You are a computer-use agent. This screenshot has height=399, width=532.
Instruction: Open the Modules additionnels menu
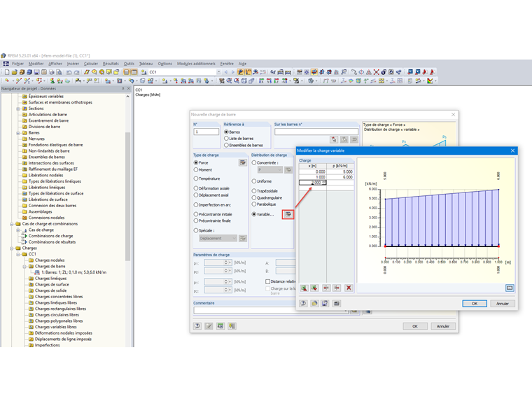(196, 64)
